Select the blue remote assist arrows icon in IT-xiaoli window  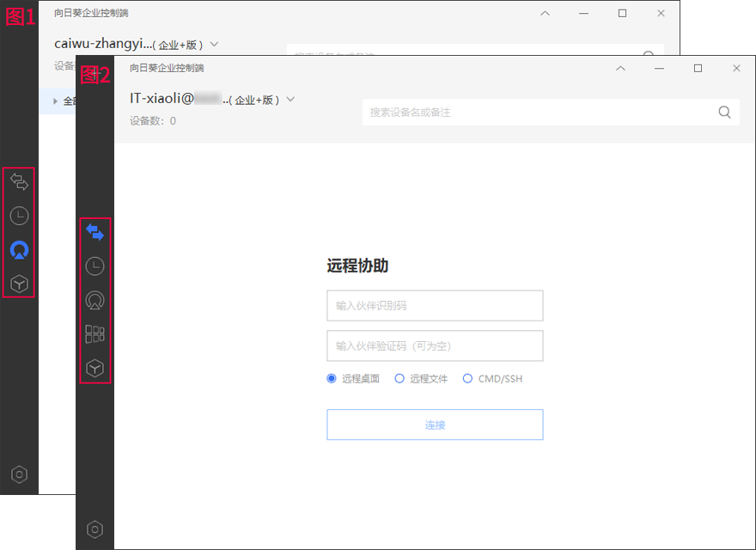click(x=94, y=232)
